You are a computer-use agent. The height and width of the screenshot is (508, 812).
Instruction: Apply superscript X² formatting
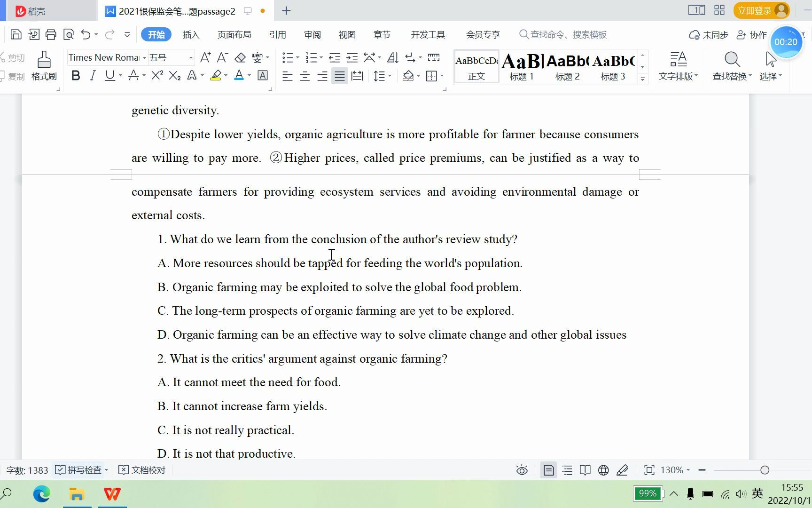coord(157,75)
